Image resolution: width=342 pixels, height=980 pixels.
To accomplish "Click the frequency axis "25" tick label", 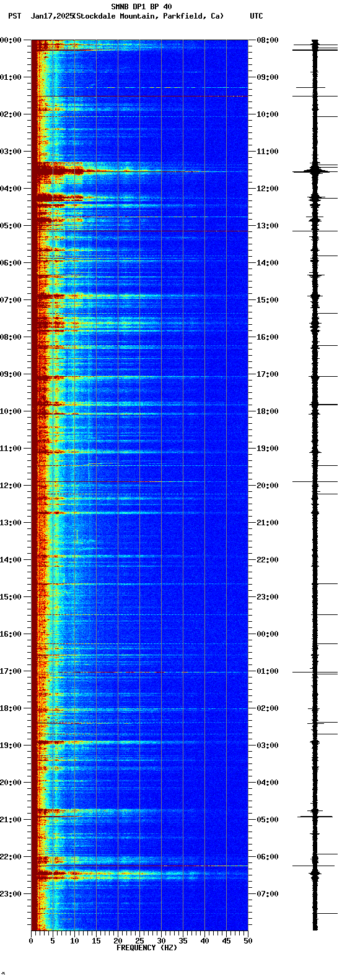I will pos(139,941).
